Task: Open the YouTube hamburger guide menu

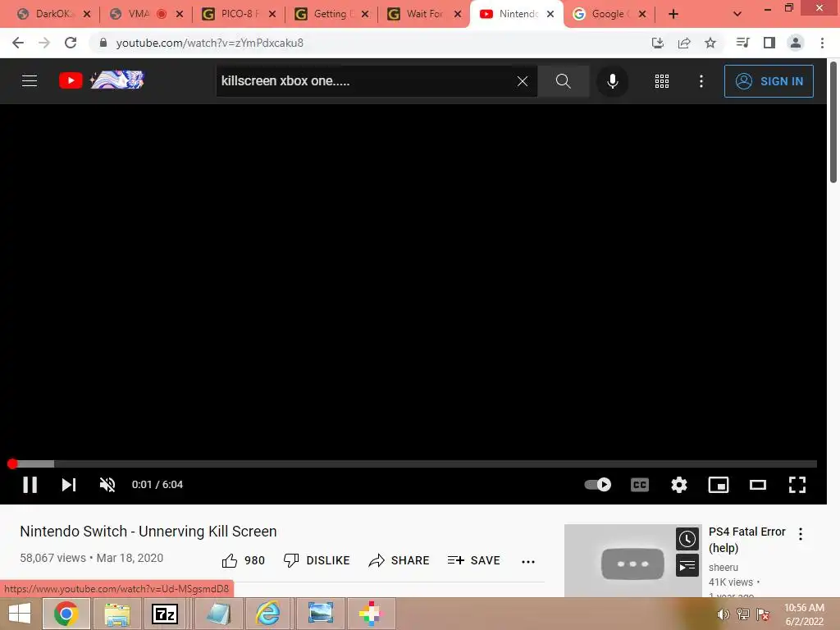Action: [30, 81]
